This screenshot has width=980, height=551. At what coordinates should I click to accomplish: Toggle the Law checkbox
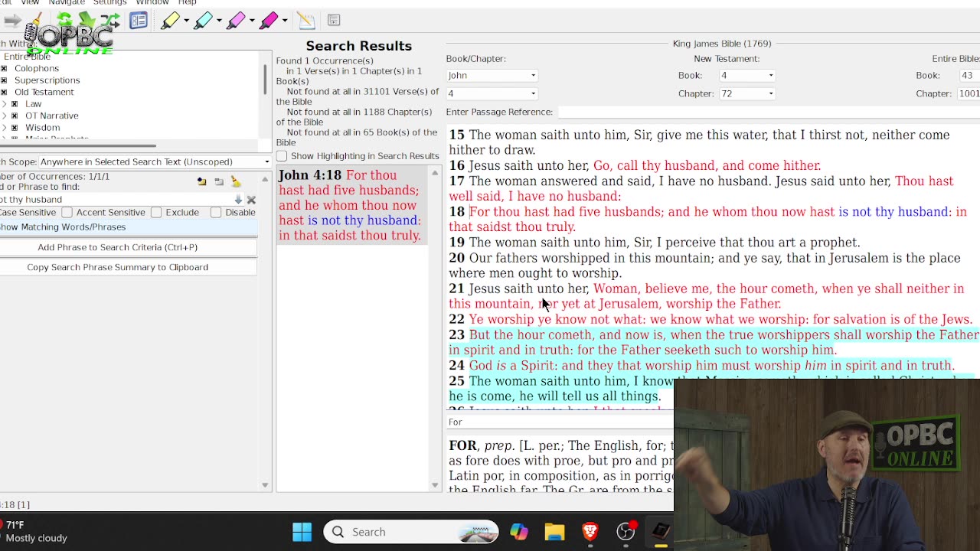[15, 103]
